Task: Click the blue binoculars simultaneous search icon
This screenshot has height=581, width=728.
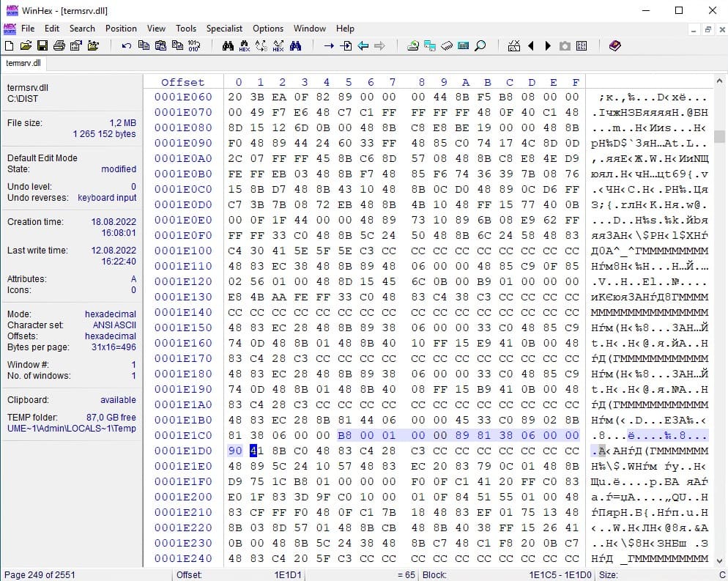Action: pos(295,45)
